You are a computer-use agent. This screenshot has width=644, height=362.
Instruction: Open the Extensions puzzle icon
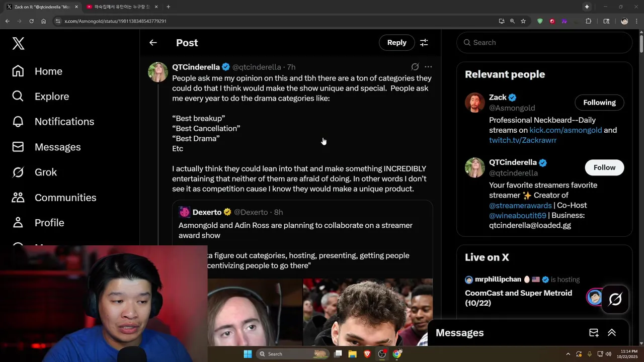pyautogui.click(x=588, y=21)
